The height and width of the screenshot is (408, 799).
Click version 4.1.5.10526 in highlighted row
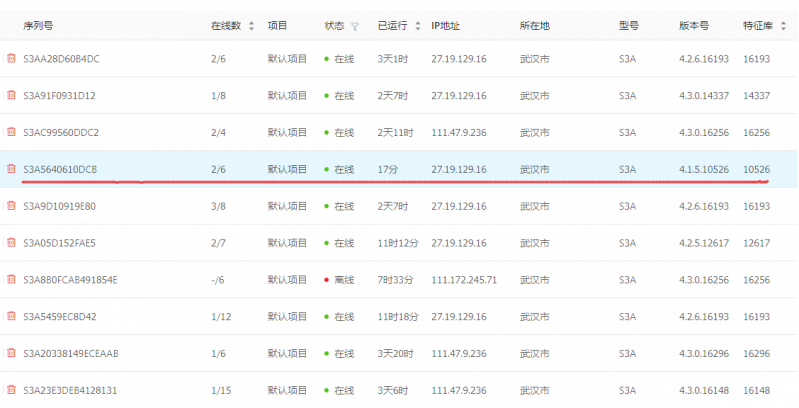click(x=705, y=170)
